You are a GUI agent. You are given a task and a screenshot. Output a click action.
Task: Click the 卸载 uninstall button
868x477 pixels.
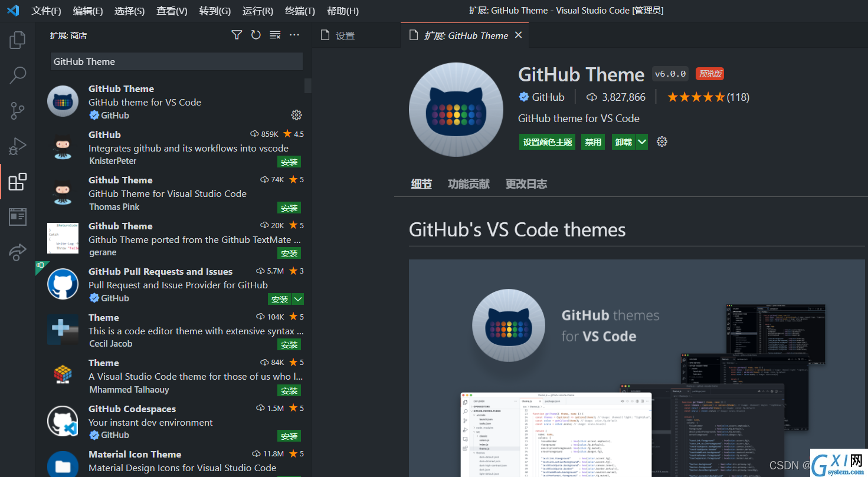624,142
